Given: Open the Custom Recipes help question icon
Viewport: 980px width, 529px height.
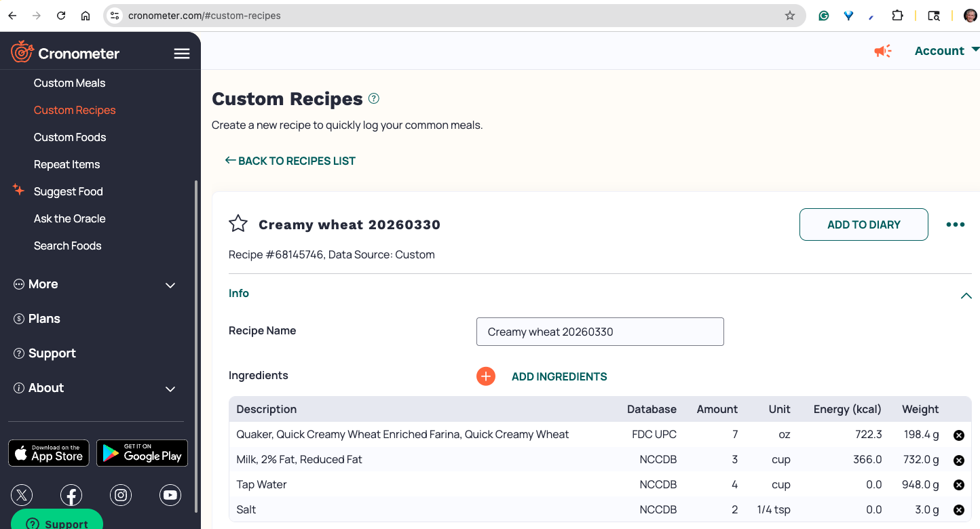Looking at the screenshot, I should coord(374,98).
